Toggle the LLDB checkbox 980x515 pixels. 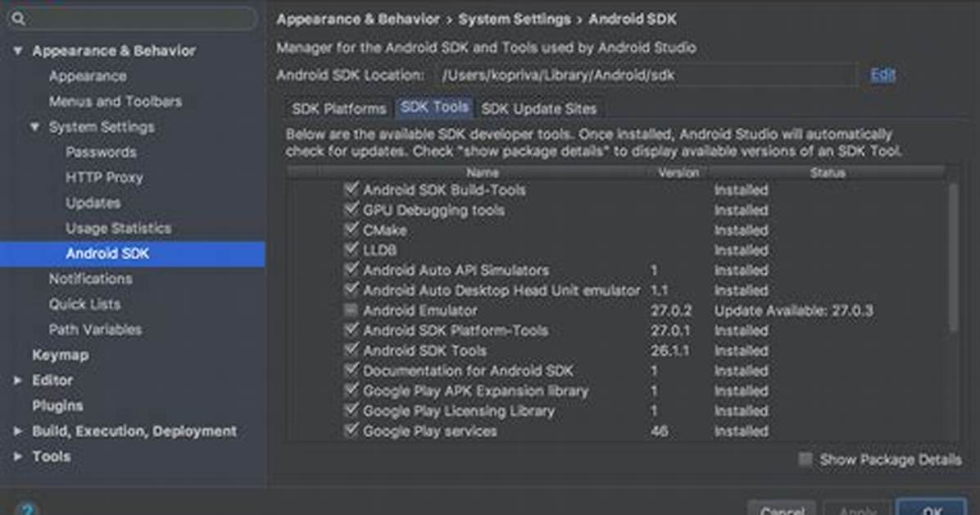[x=352, y=248]
